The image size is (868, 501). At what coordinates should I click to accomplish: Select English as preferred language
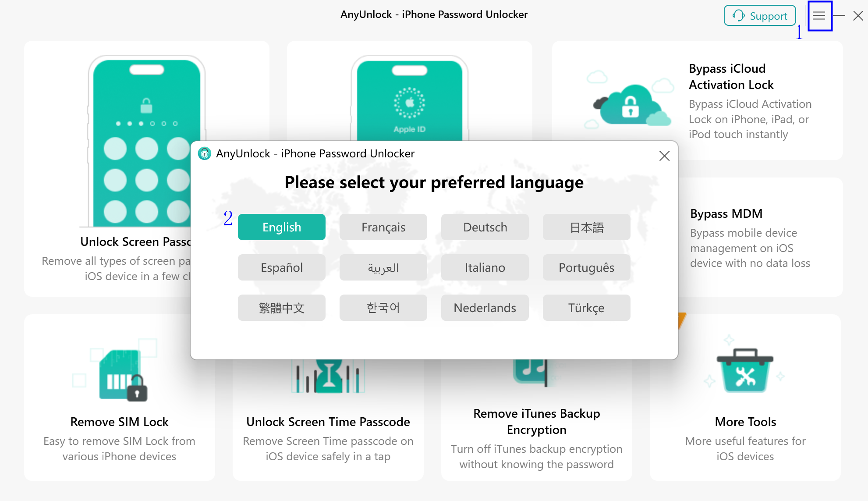click(281, 227)
